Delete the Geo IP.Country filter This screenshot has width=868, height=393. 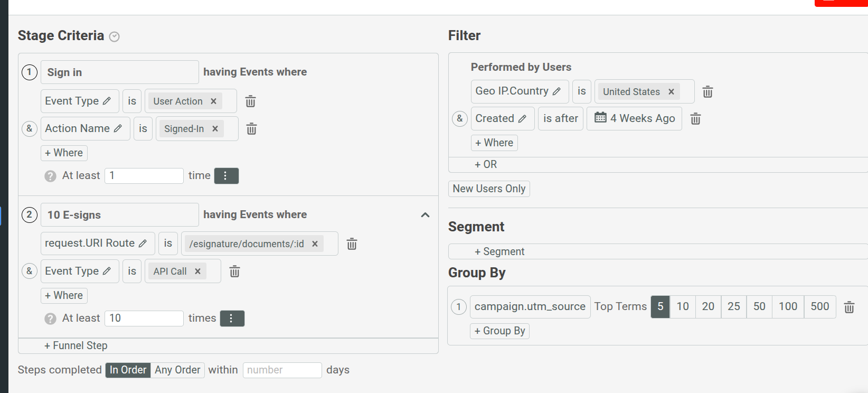708,92
